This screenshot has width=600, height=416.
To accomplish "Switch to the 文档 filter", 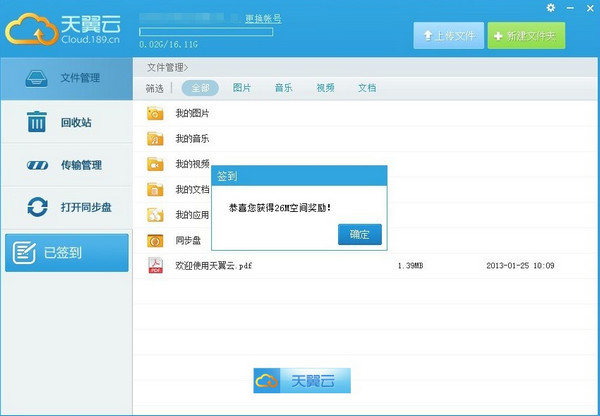I will point(367,88).
